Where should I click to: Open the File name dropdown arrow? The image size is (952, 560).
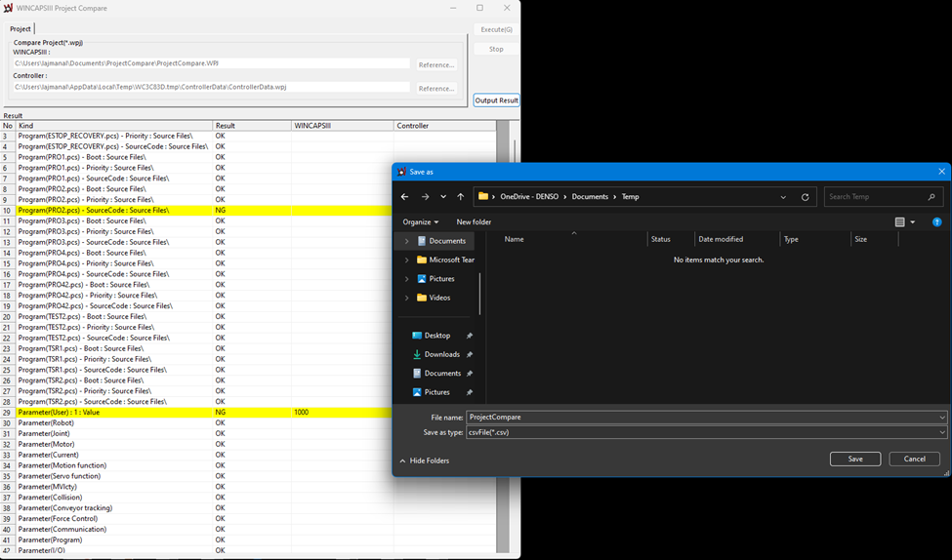point(941,418)
